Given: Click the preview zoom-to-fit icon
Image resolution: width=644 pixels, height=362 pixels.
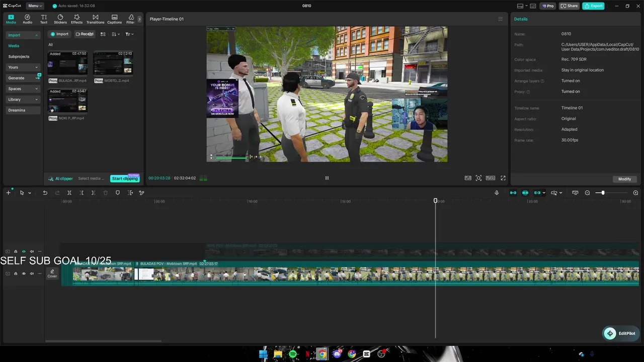Looking at the screenshot, I should [x=478, y=178].
